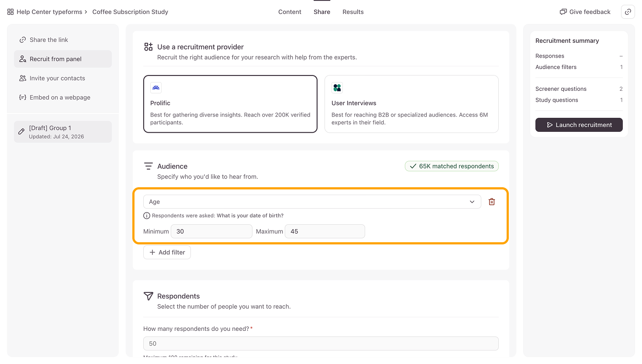The width and height of the screenshot is (642, 364).
Task: Click Give feedback button
Action: (585, 12)
